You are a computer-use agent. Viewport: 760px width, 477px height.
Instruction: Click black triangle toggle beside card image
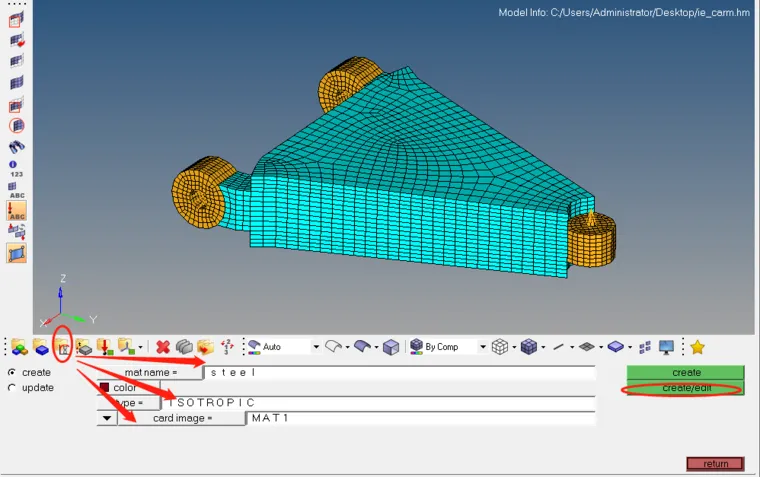107,418
